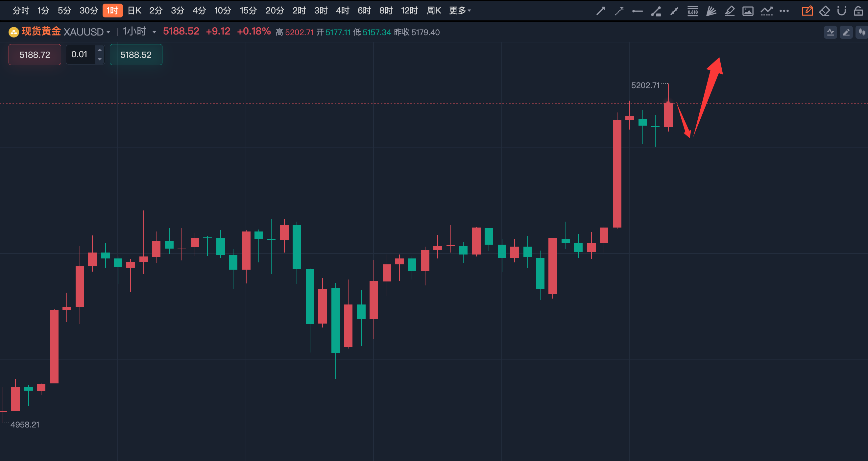Viewport: 868px width, 461px height.
Task: Select the highlighter marker tool
Action: pos(730,11)
